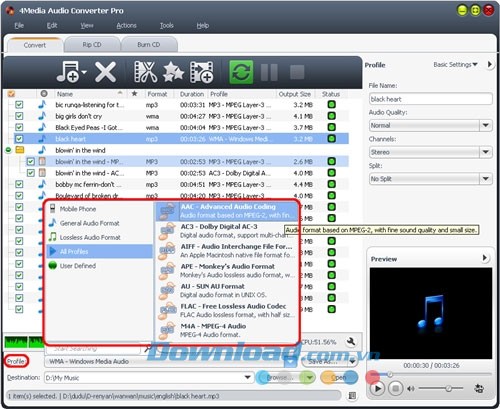Open the Split dropdown

click(485, 179)
